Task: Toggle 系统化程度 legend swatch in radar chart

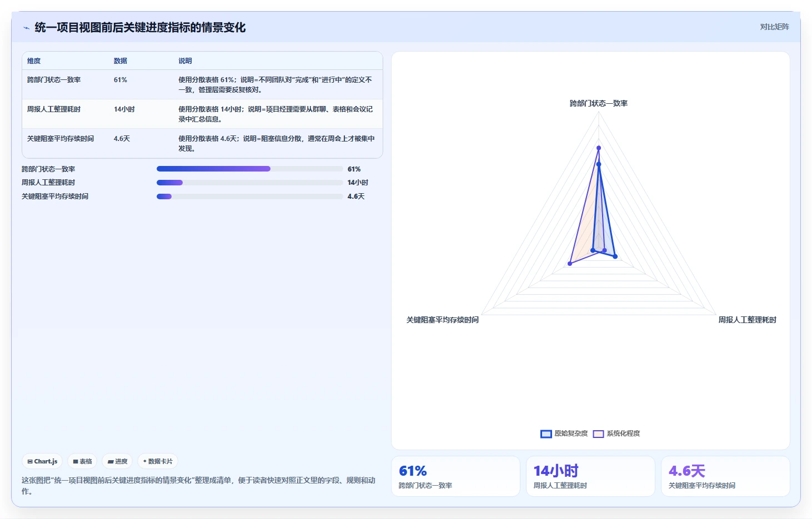Action: (x=598, y=434)
